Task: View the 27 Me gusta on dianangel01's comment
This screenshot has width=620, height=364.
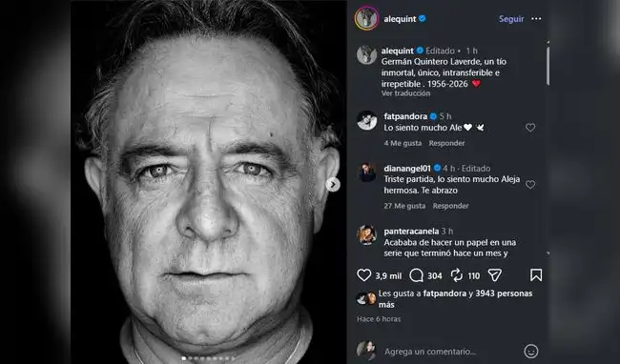Action: [x=404, y=206]
